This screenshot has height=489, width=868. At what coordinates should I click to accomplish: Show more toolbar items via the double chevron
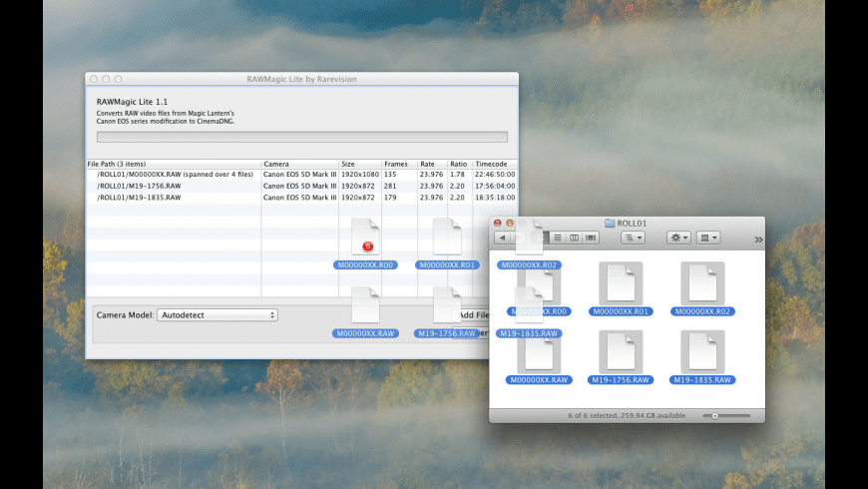758,240
